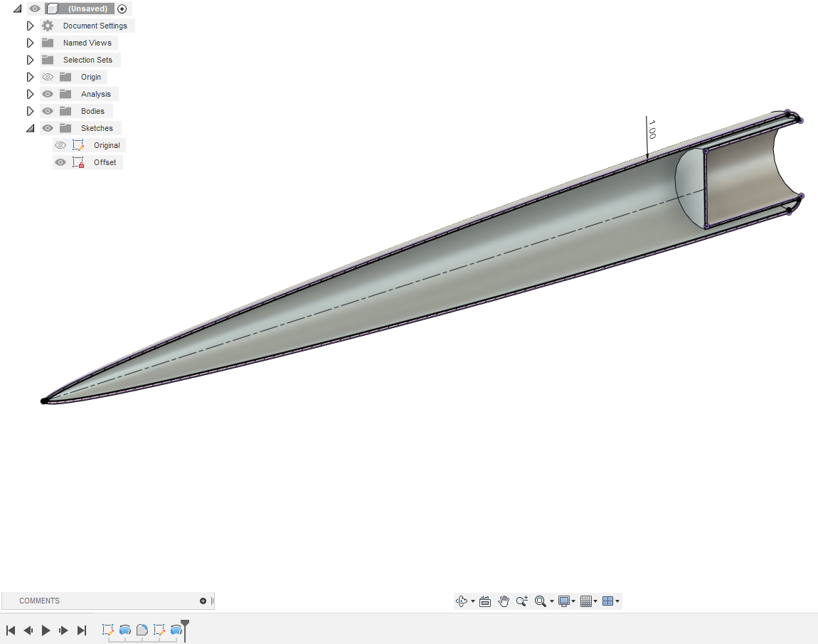Screen dimensions: 818x644
Task: Go to beginning of timeline
Action: point(11,630)
